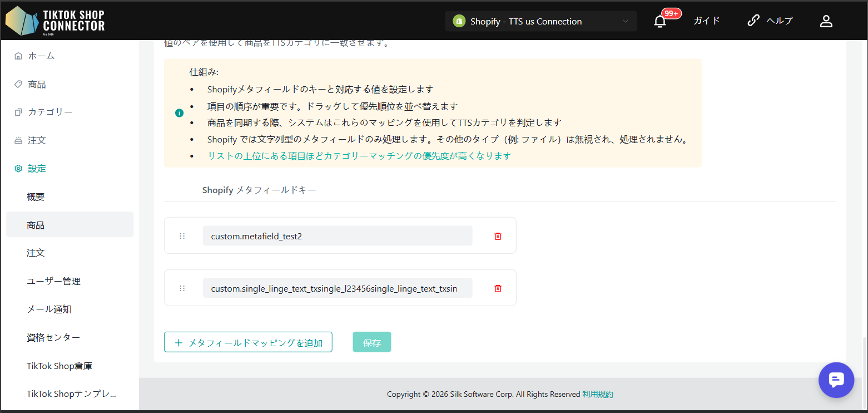Grab drag handle of custom.single_linge_text row

182,288
